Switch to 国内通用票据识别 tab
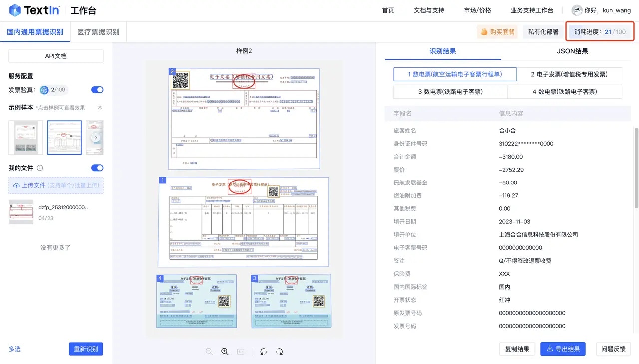Image resolution: width=639 pixels, height=364 pixels. (35, 32)
